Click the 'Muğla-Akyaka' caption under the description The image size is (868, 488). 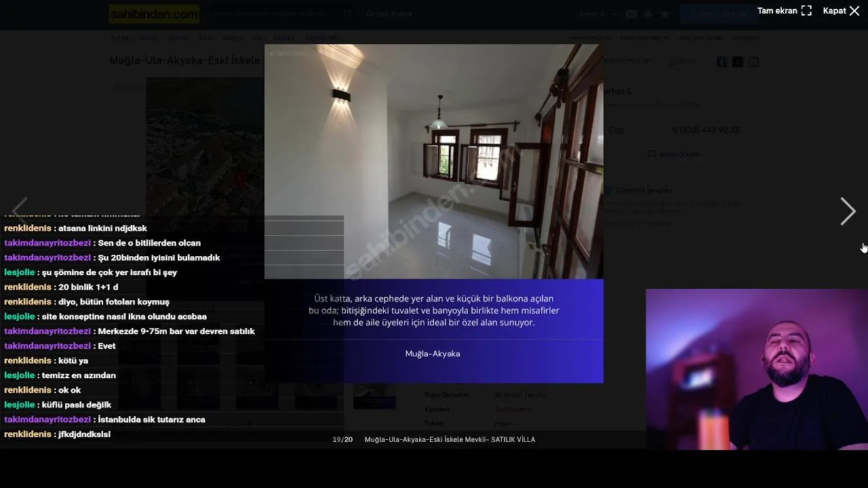point(433,354)
